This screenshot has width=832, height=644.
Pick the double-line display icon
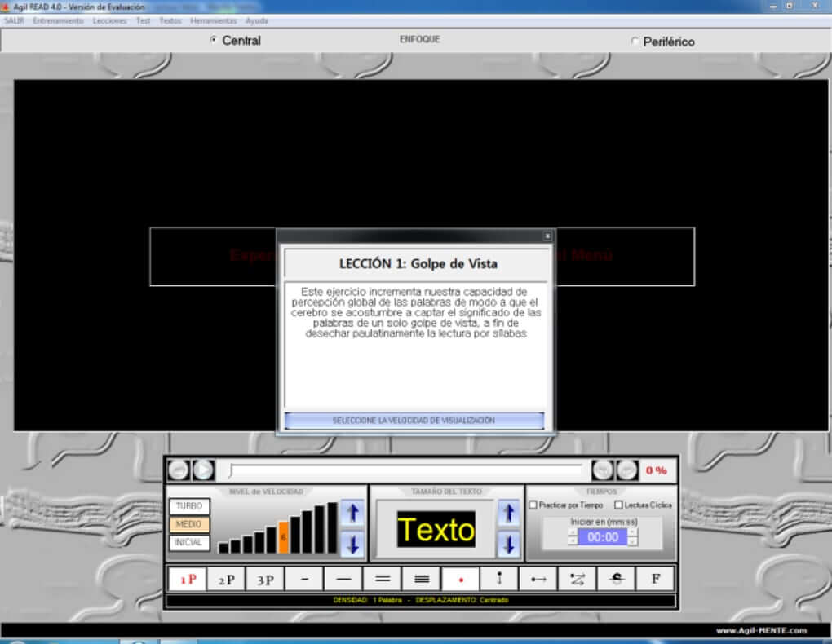click(382, 580)
